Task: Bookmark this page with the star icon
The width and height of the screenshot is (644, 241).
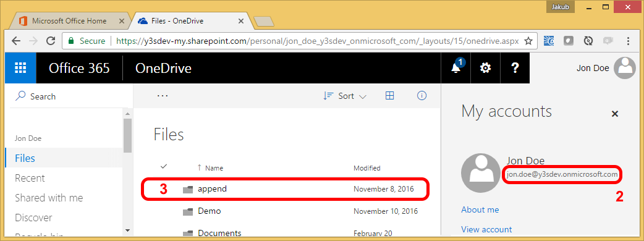Action: (528, 41)
